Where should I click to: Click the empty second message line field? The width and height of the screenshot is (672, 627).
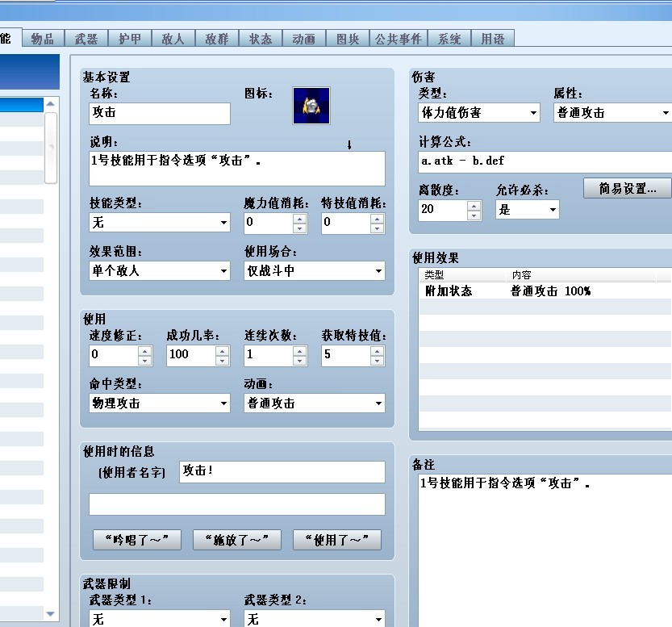coord(237,504)
